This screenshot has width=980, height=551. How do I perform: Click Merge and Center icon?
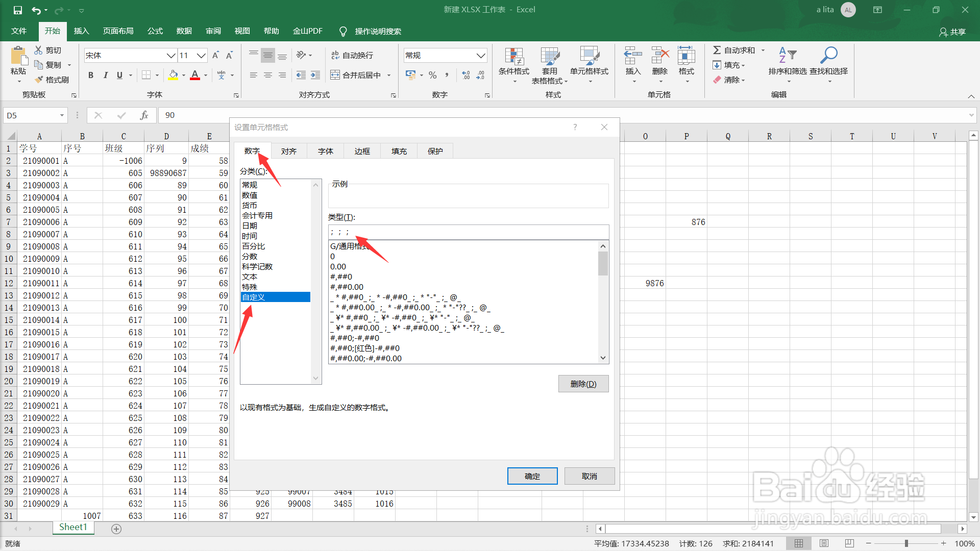coord(335,75)
